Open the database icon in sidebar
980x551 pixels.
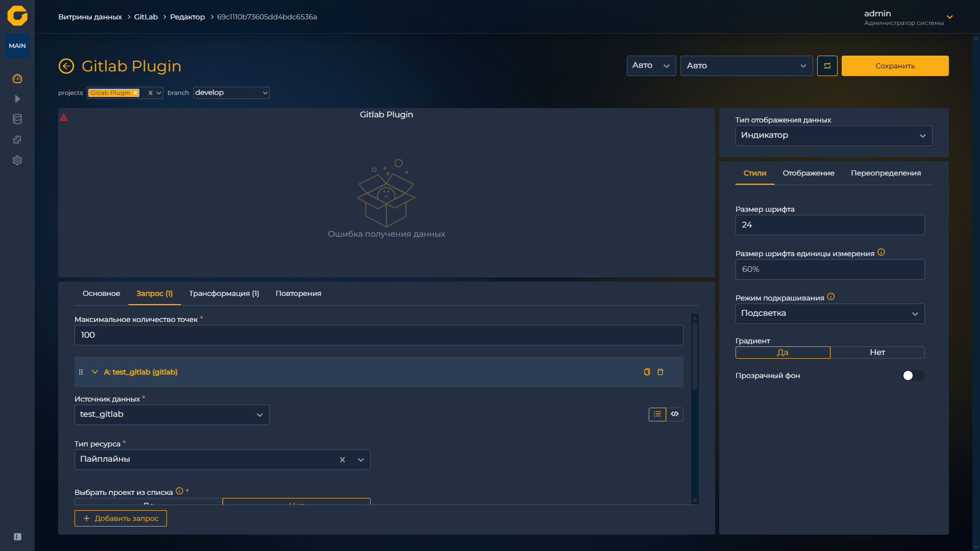[x=17, y=119]
